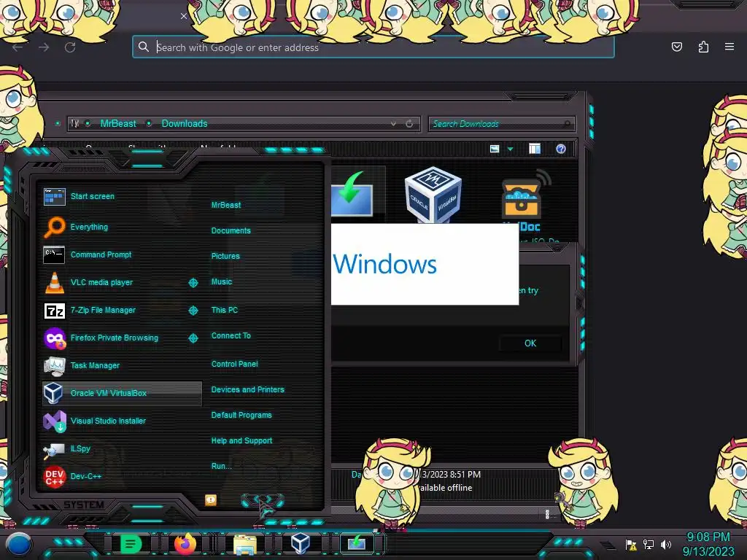Click the volume speaker tray icon

[x=666, y=544]
